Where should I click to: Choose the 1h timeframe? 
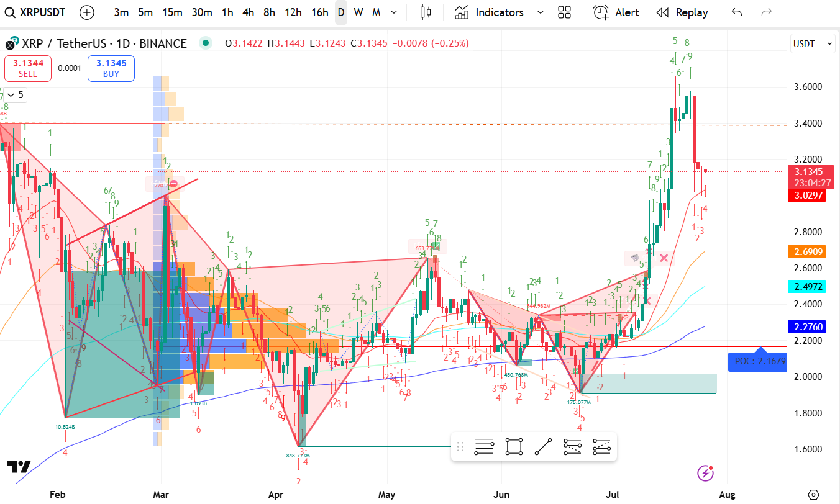coord(227,12)
